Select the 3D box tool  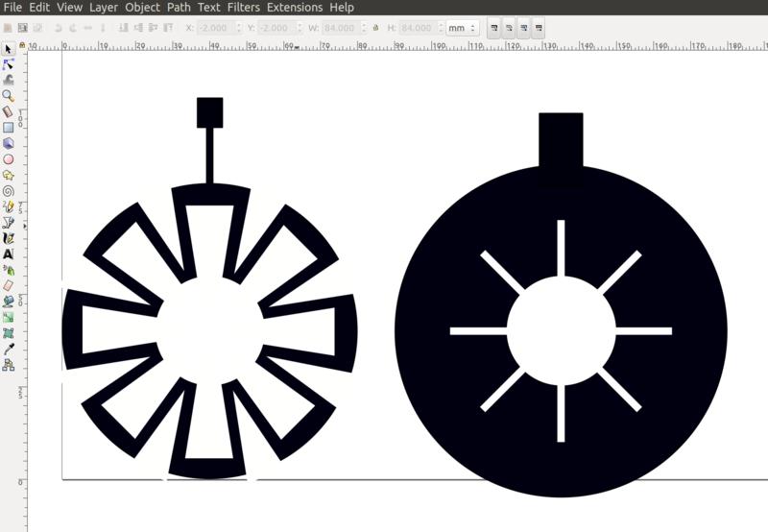[8, 143]
